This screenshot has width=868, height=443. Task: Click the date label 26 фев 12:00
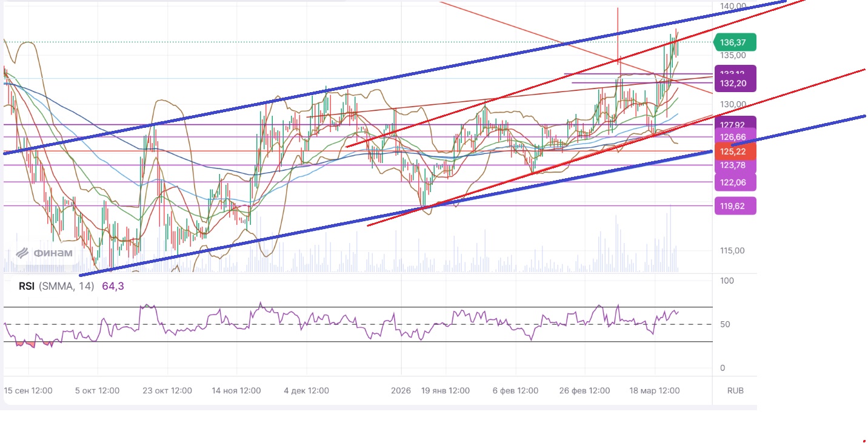(585, 391)
